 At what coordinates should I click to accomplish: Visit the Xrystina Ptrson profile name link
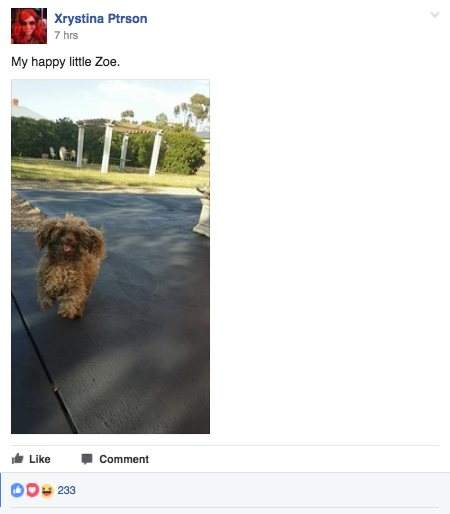[101, 19]
